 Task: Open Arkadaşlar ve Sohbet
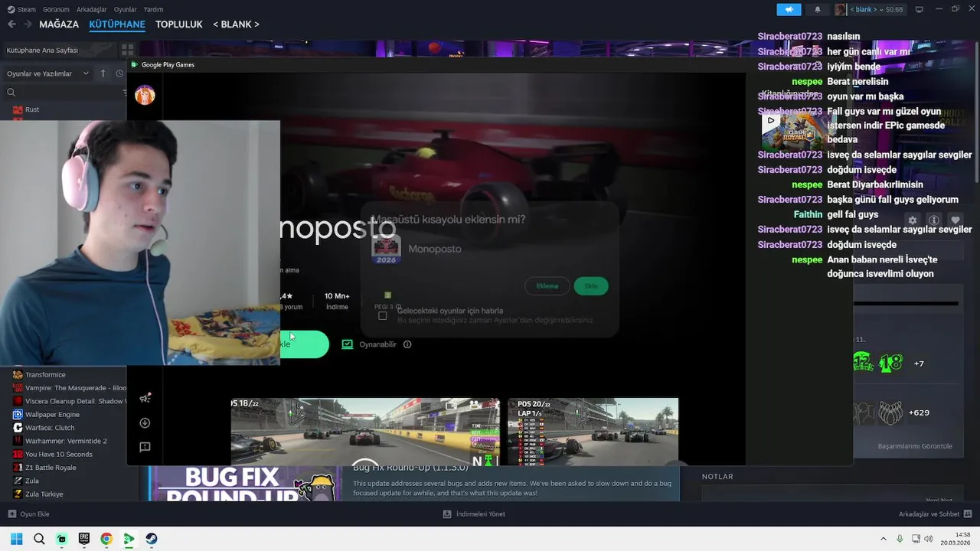936,514
